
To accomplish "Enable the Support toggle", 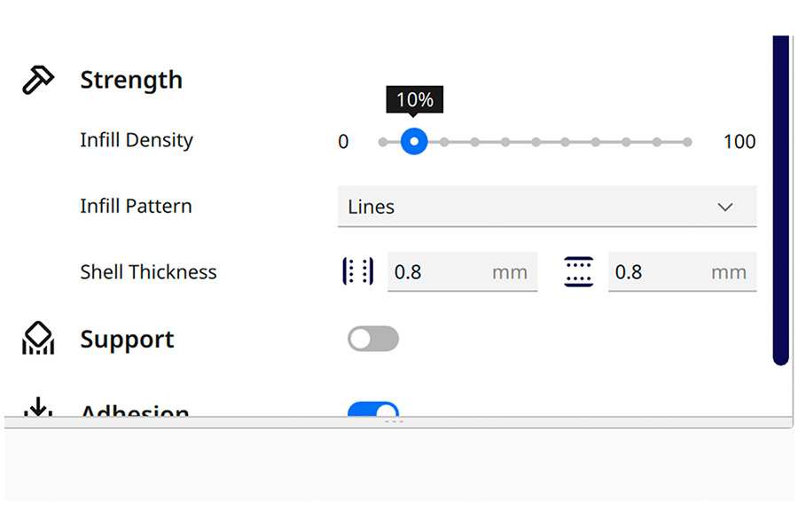I will pos(373,339).
